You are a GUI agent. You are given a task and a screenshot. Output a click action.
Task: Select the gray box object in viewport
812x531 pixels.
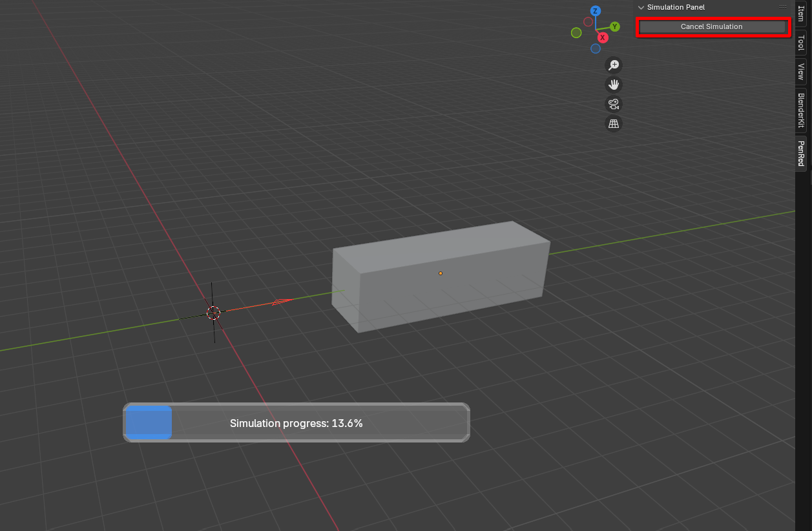tap(441, 276)
